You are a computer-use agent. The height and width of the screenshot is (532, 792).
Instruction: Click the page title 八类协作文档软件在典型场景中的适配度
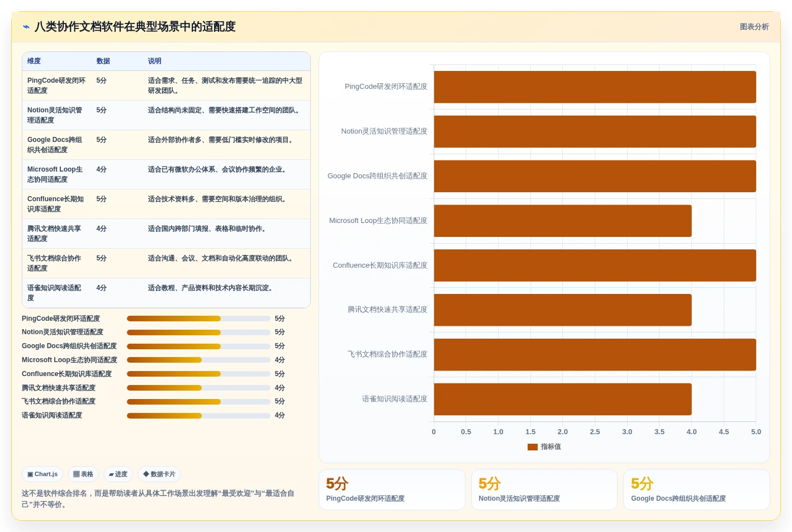135,27
